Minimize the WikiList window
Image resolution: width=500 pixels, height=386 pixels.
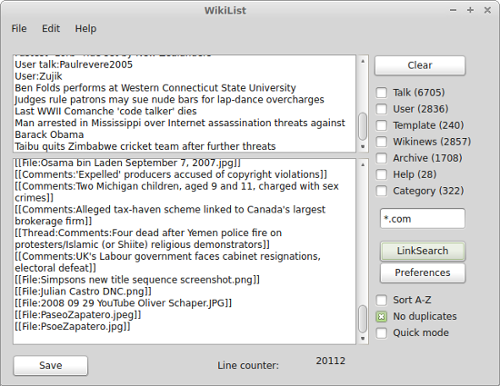coord(453,10)
